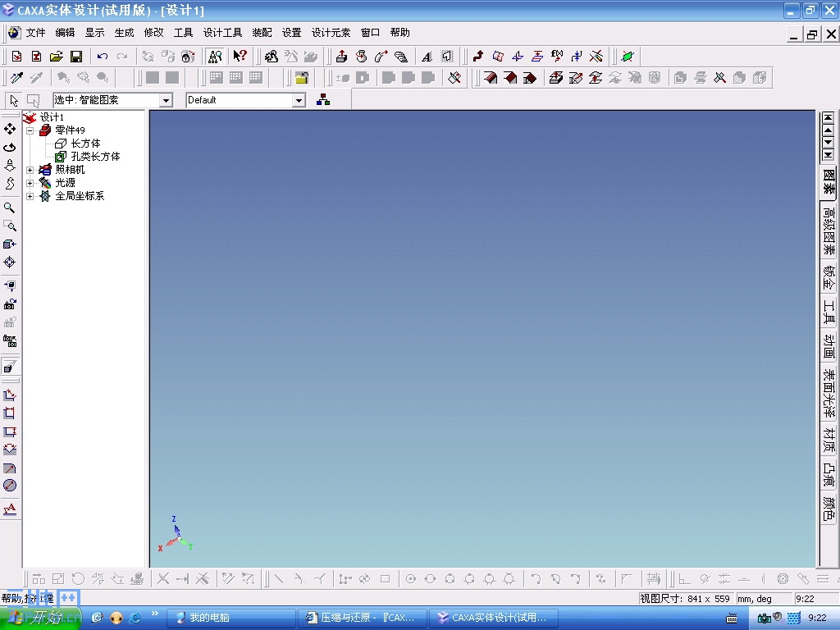Select the zoom window tool
This screenshot has width=840, height=630.
pos(10,226)
